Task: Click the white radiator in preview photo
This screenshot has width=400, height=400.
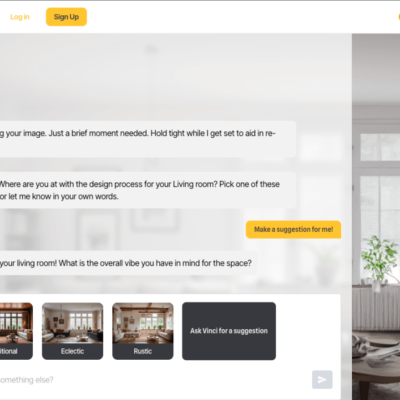Action: click(376, 308)
